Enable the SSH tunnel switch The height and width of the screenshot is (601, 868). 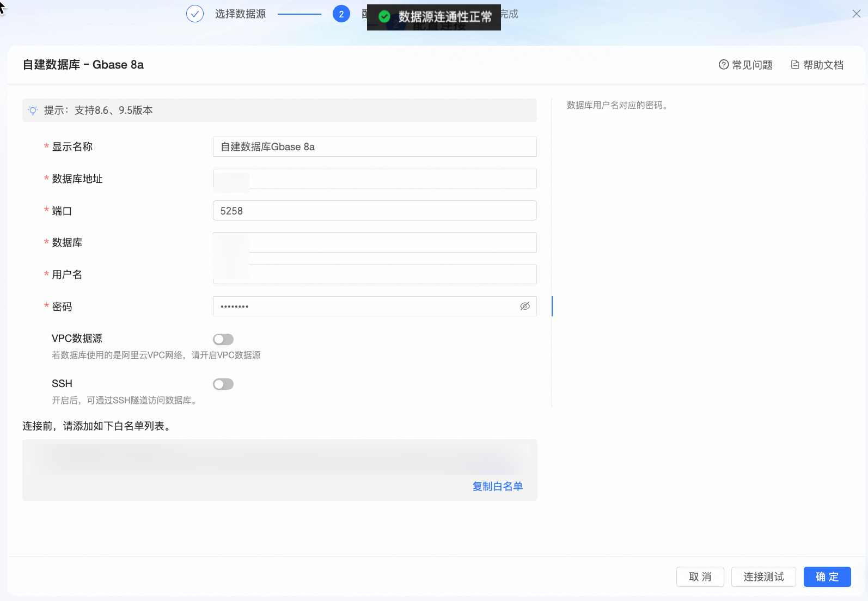pyautogui.click(x=223, y=384)
